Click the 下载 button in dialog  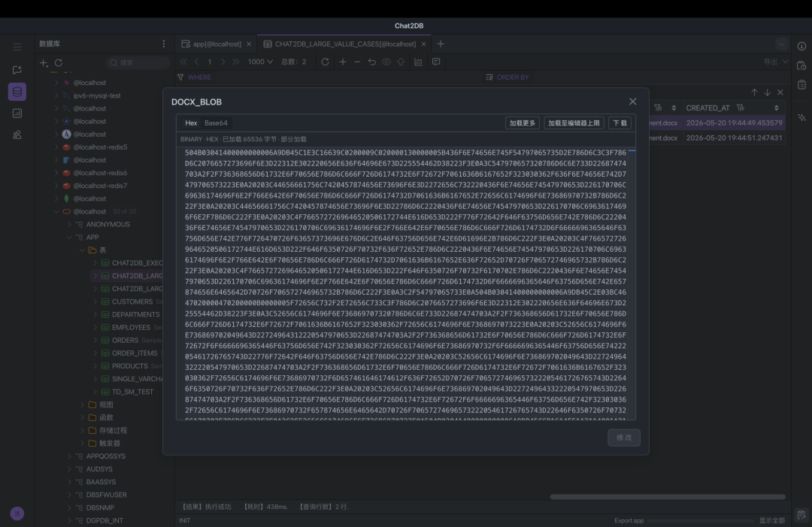click(620, 123)
